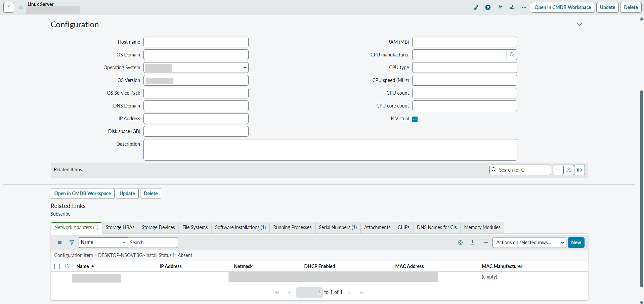Open Actions on selected rows dropdown

[529, 243]
